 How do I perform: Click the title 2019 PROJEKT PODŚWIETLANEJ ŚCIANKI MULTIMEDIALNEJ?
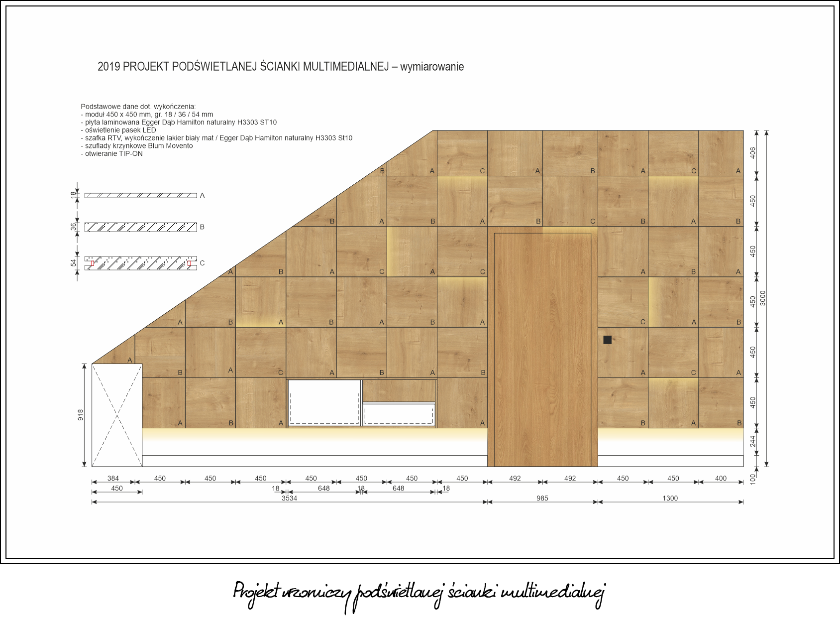pyautogui.click(x=243, y=67)
